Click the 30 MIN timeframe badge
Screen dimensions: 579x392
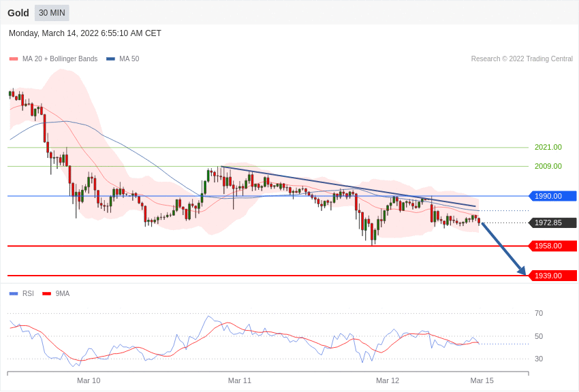[52, 13]
